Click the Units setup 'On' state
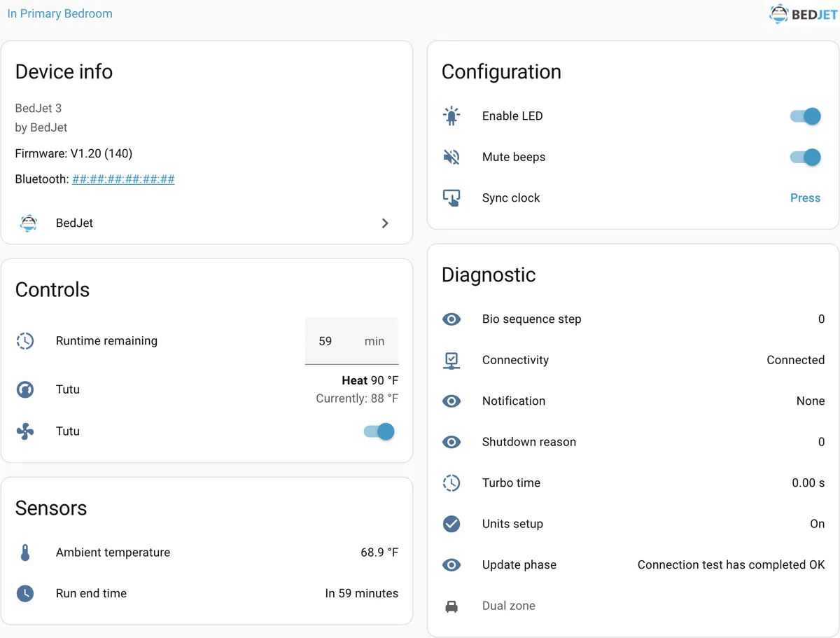 coord(818,524)
